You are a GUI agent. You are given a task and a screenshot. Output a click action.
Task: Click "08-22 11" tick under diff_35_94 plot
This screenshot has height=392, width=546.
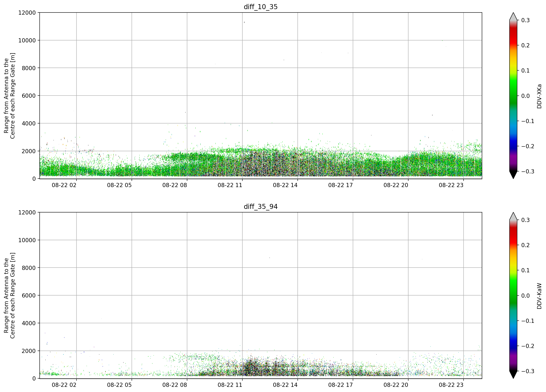click(x=230, y=385)
